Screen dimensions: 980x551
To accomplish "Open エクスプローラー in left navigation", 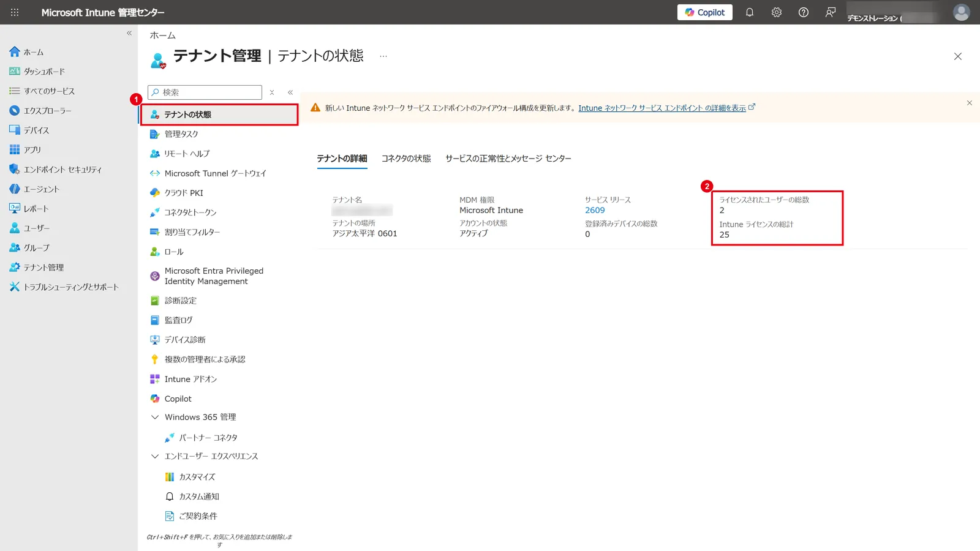I will 40,111.
